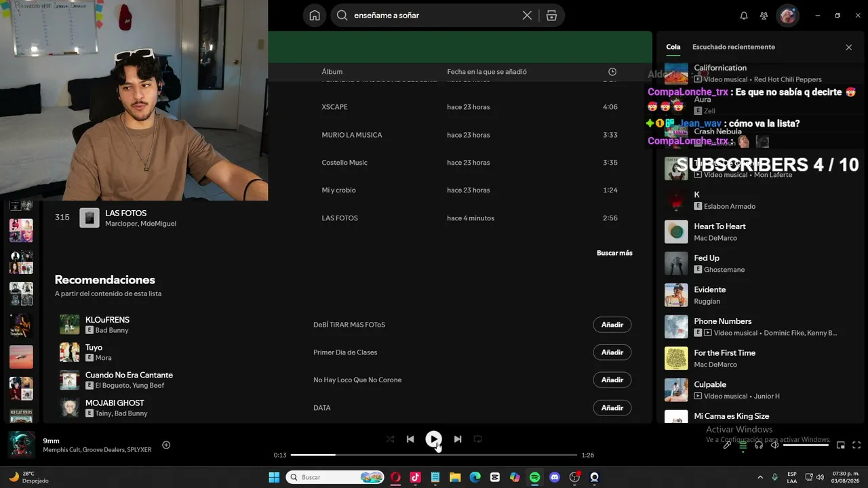Open the notifications bell
Viewport: 868px width, 488px height.
click(x=744, y=16)
